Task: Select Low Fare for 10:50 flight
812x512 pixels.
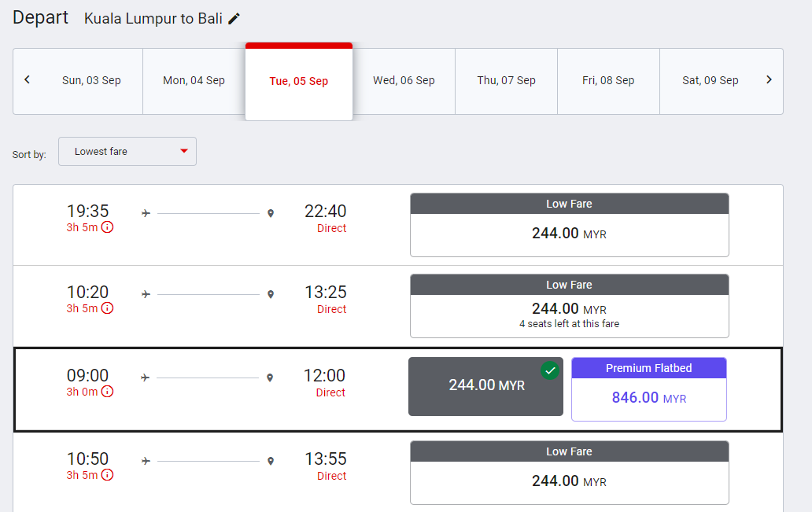Action: 569,473
